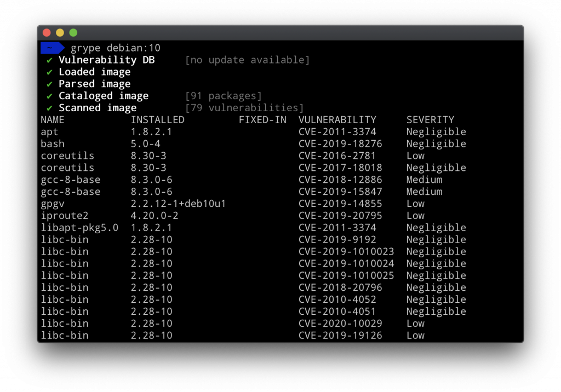Click the CVE-2020-10029 vulnerability entry
Image resolution: width=561 pixels, height=392 pixels.
click(x=340, y=324)
